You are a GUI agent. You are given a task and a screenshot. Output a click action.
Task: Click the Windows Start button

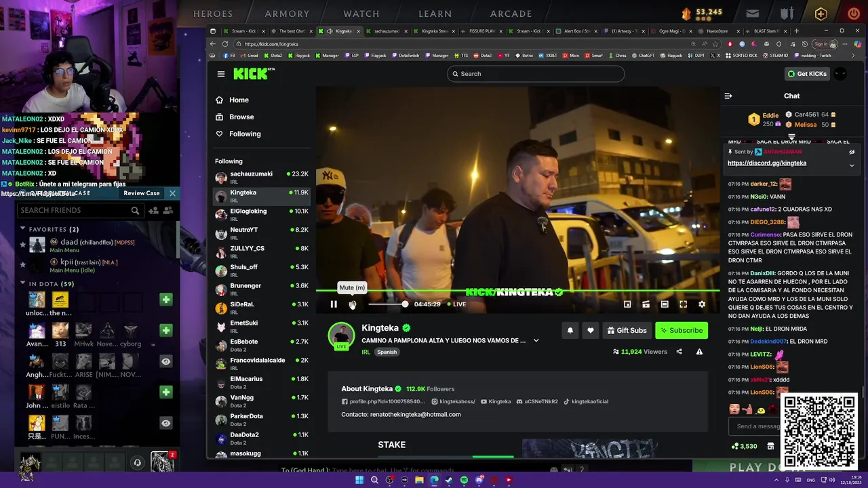(x=359, y=480)
